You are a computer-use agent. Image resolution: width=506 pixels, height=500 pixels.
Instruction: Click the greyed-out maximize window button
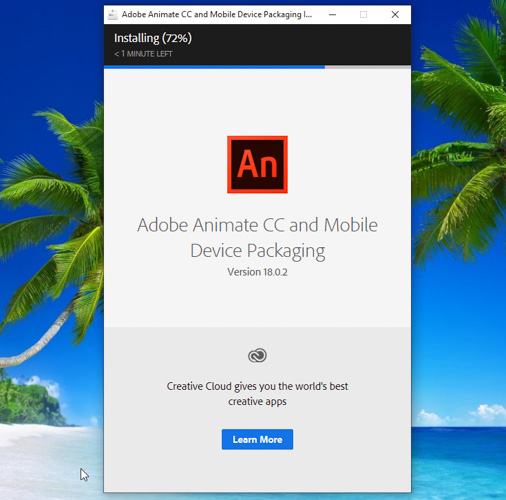[x=363, y=15]
